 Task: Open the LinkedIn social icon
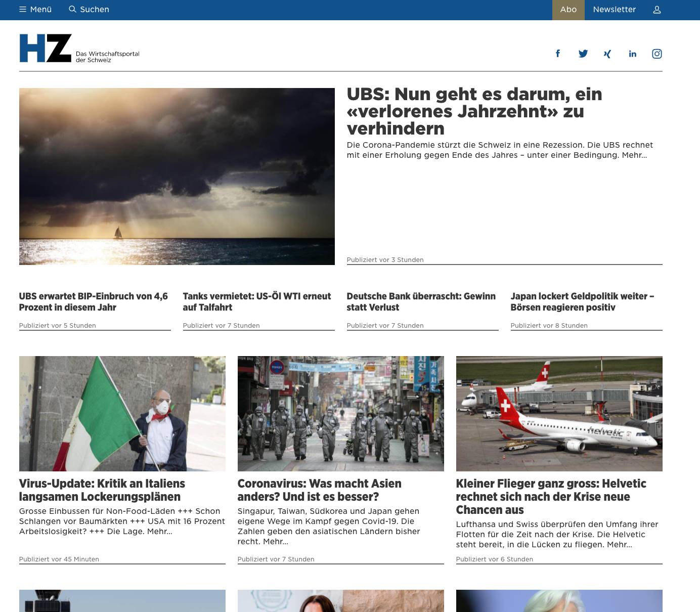point(633,54)
